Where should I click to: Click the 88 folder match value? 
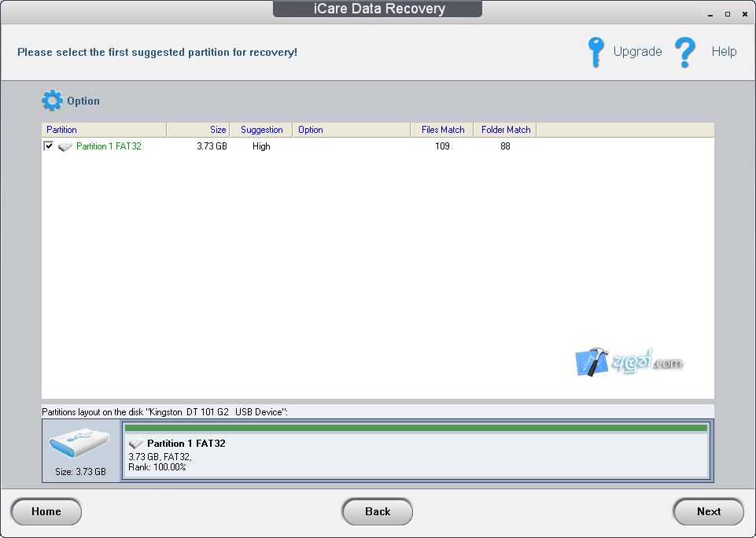pos(505,146)
